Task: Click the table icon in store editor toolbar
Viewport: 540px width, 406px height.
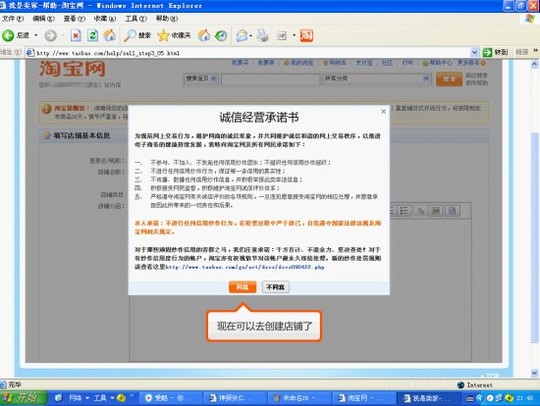Action: [436, 211]
